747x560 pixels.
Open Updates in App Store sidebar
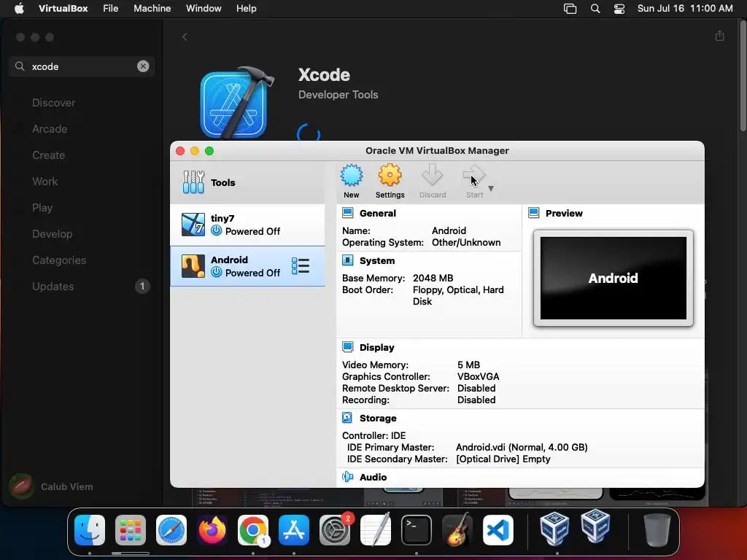tap(53, 286)
